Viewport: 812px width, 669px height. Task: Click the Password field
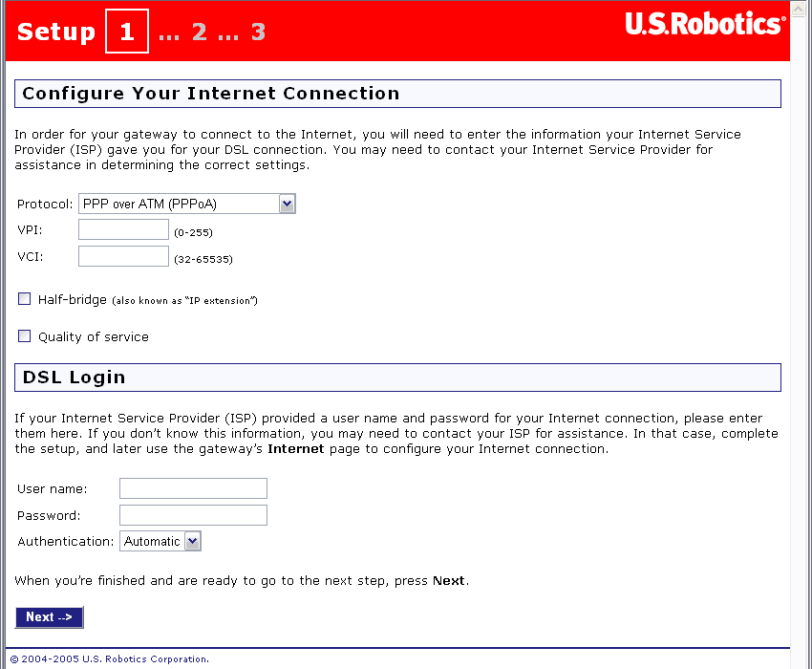click(x=193, y=515)
